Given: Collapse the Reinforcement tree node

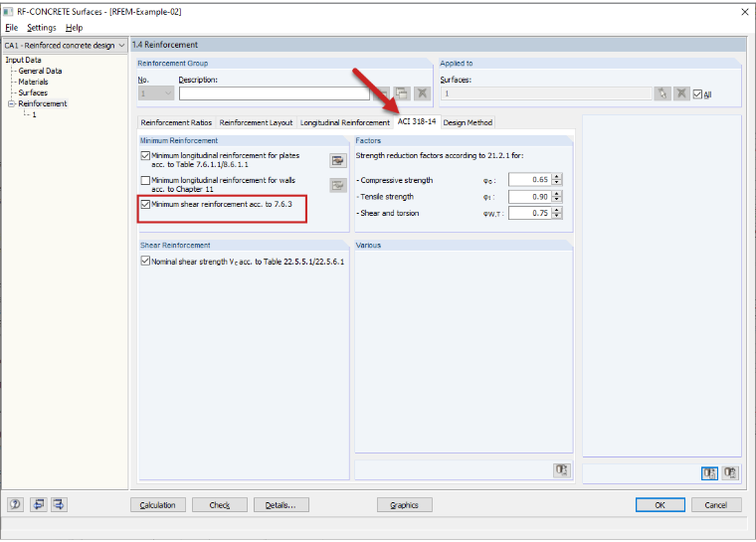Looking at the screenshot, I should click(x=11, y=103).
